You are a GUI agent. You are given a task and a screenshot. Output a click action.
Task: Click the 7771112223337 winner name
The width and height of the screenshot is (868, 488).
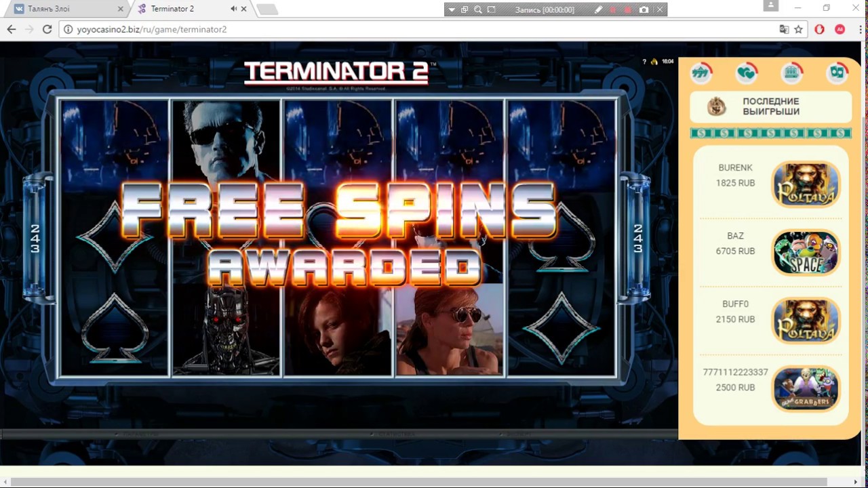[x=735, y=372]
